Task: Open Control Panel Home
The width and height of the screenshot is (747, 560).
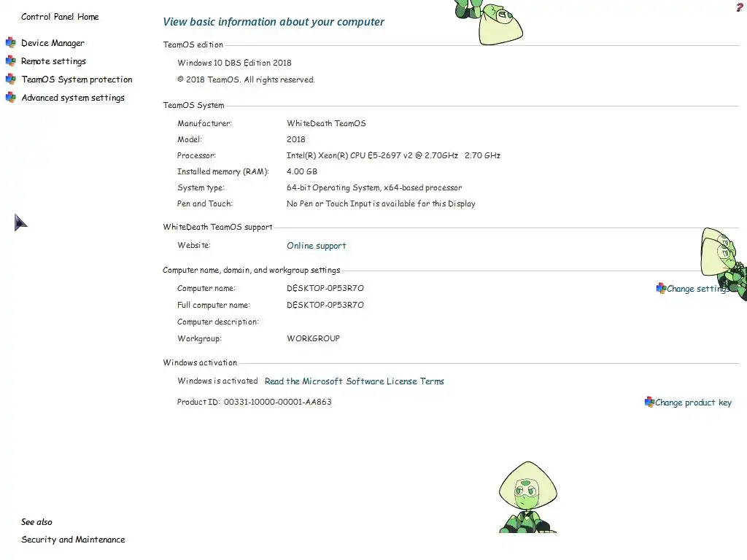Action: [x=60, y=17]
